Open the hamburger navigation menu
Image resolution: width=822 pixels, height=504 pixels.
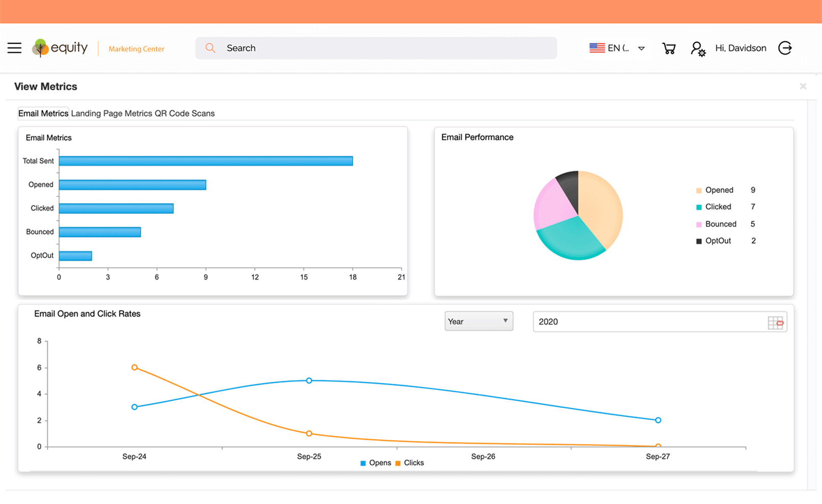[14, 47]
